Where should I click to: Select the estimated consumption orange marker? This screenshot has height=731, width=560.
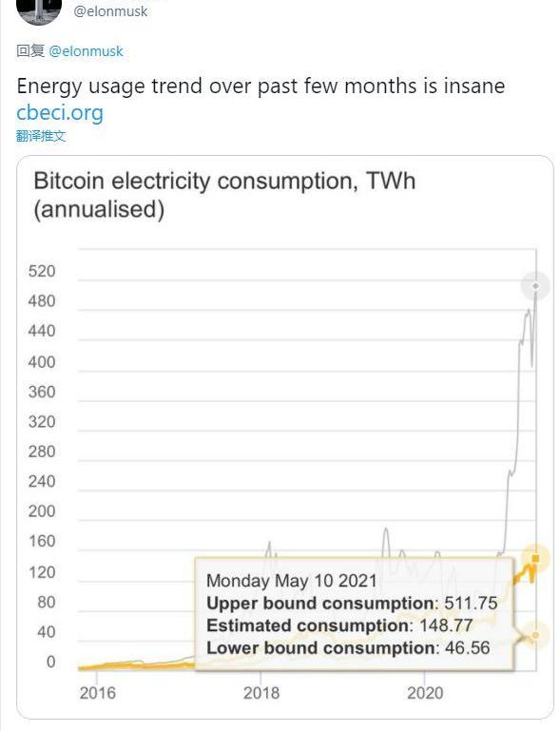pyautogui.click(x=535, y=558)
